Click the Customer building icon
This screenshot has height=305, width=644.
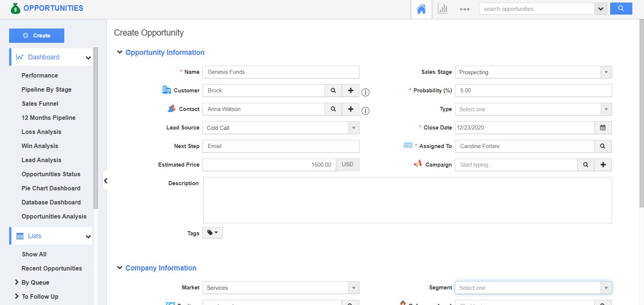point(167,89)
